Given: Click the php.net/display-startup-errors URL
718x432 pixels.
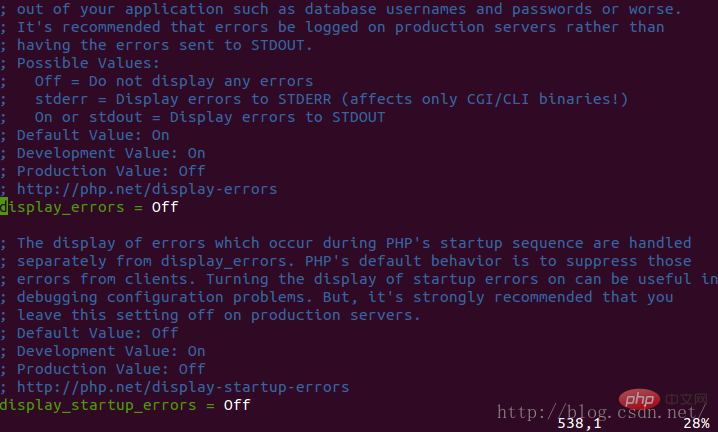Looking at the screenshot, I should [x=183, y=387].
